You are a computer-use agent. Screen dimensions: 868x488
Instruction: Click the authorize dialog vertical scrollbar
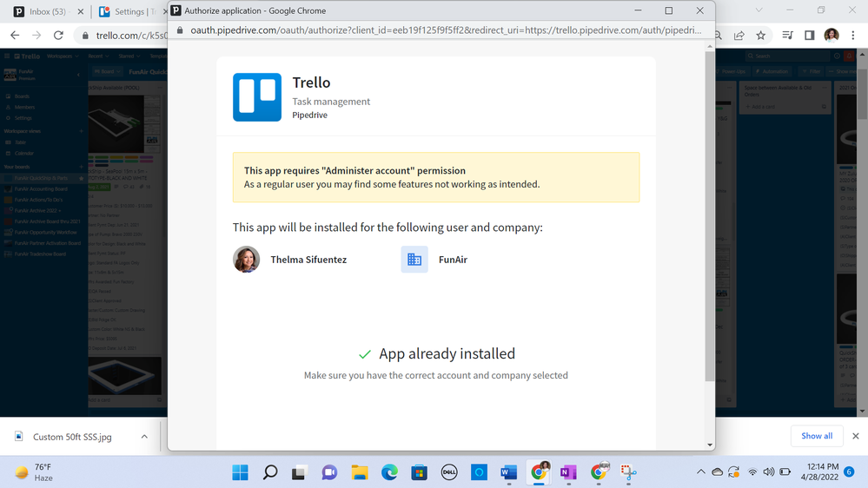710,216
